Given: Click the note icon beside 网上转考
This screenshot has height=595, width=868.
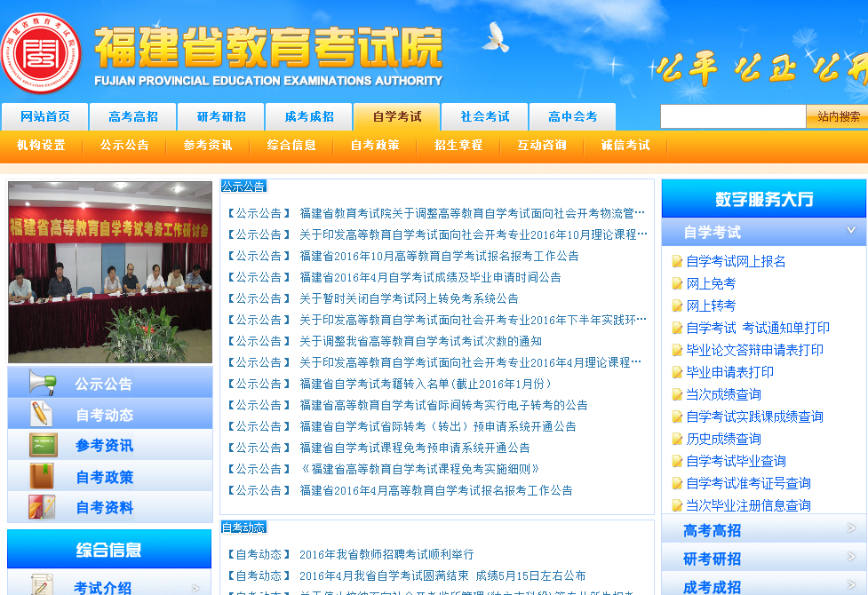Looking at the screenshot, I should pyautogui.click(x=676, y=305).
